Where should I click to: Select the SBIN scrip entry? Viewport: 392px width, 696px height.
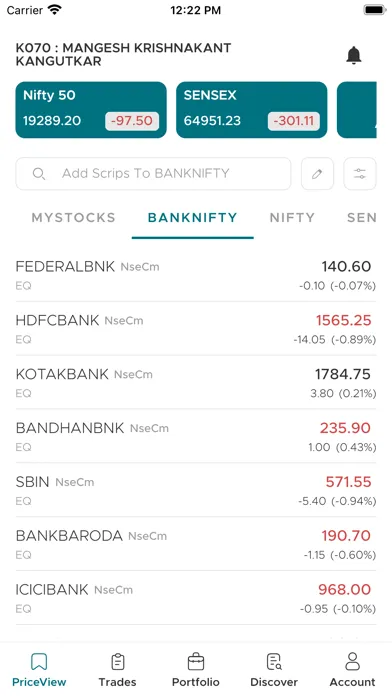[196, 490]
